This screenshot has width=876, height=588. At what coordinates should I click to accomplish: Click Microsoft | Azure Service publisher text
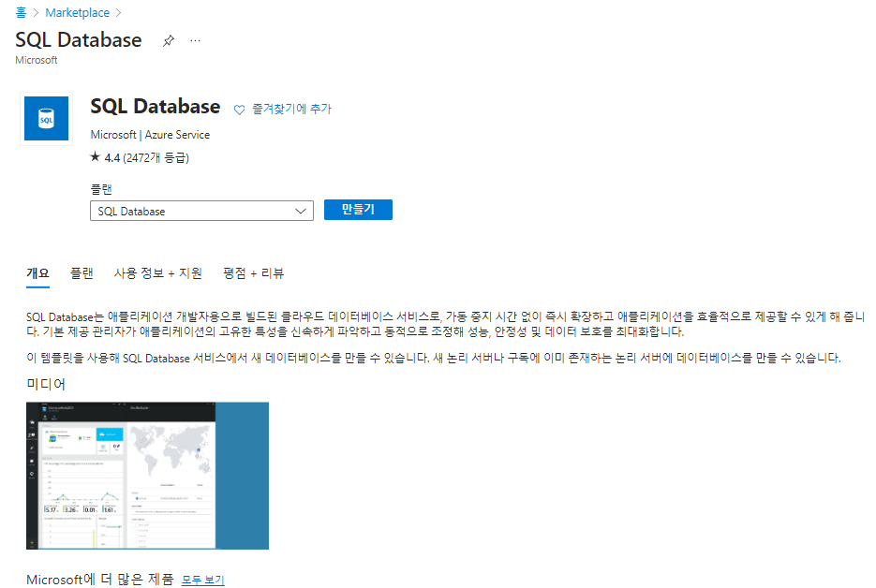click(150, 135)
